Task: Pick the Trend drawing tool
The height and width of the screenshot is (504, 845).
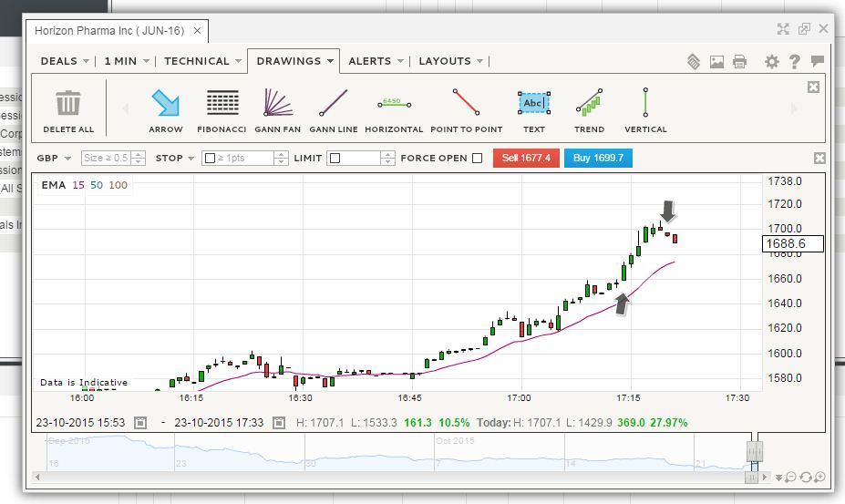Action: 589,110
